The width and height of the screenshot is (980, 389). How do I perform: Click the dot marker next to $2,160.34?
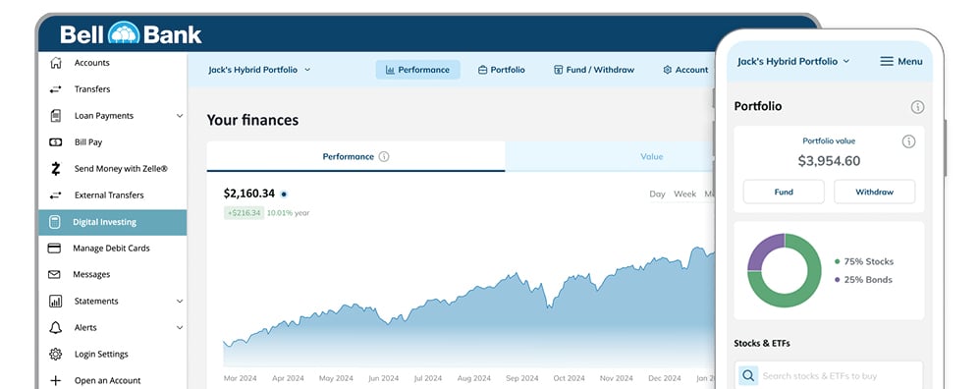click(284, 194)
